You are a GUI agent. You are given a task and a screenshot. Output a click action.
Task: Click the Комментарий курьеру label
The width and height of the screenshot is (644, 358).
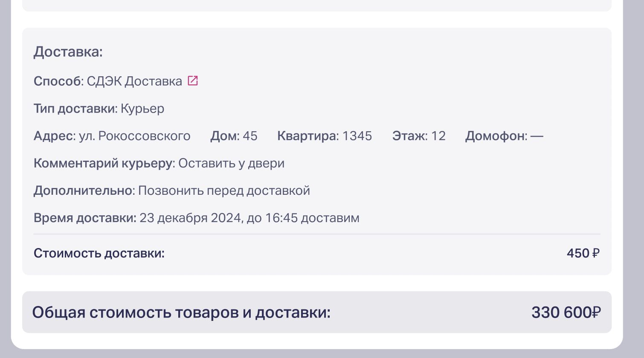click(104, 163)
